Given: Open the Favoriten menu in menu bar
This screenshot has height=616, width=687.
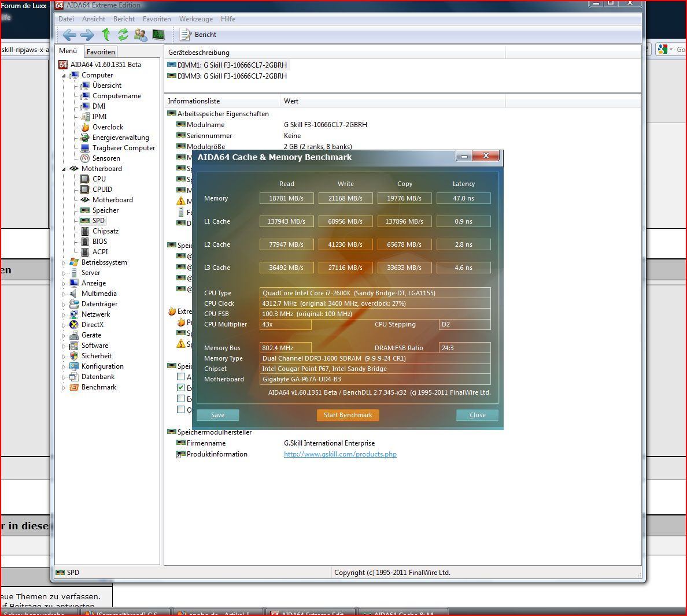Looking at the screenshot, I should click(157, 19).
